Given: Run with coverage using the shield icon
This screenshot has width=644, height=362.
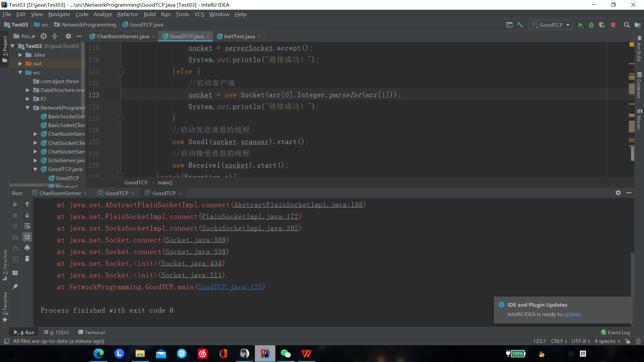Looking at the screenshot, I should (x=602, y=25).
